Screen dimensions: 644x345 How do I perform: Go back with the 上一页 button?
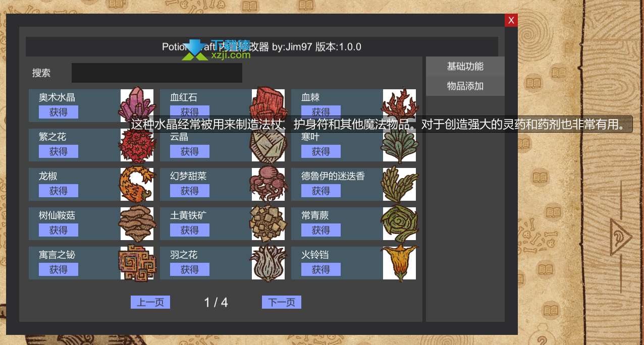[x=150, y=302]
